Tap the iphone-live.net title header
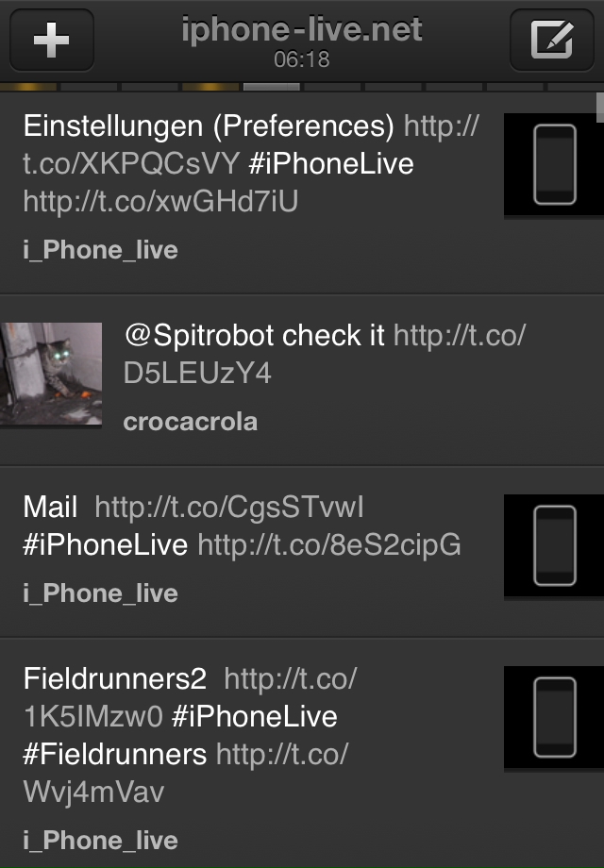 tap(302, 30)
